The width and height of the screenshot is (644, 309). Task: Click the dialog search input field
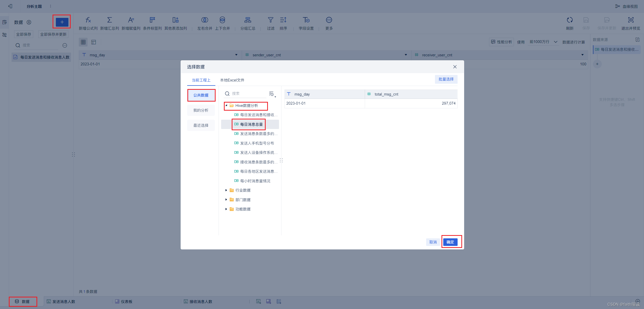tap(248, 94)
